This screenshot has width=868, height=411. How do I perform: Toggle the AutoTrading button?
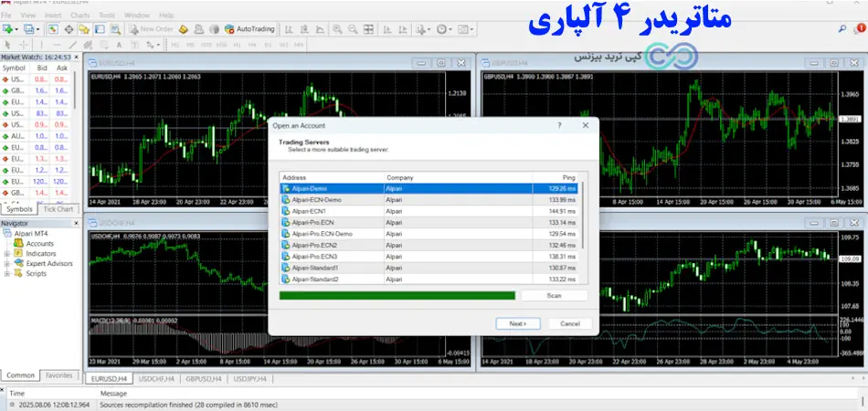(x=249, y=28)
